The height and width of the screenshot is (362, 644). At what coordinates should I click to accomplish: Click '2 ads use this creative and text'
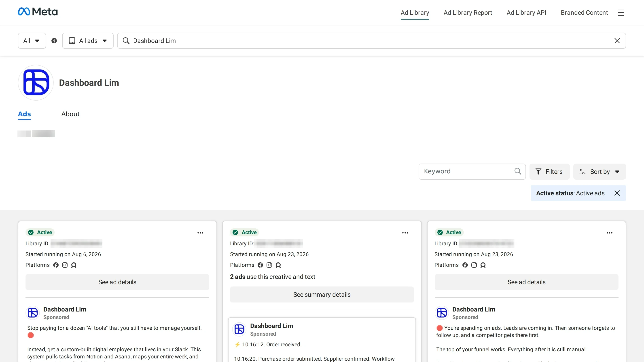point(273,277)
